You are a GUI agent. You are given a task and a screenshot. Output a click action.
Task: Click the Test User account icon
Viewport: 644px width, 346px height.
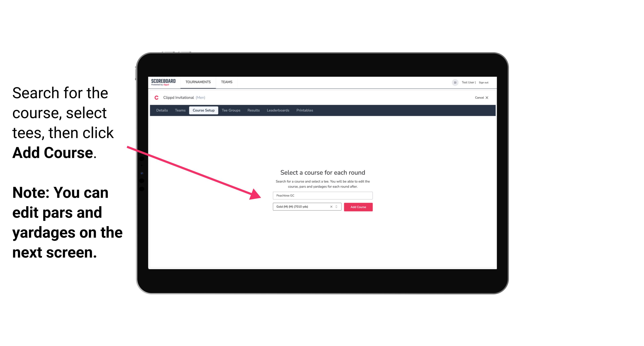tap(454, 82)
